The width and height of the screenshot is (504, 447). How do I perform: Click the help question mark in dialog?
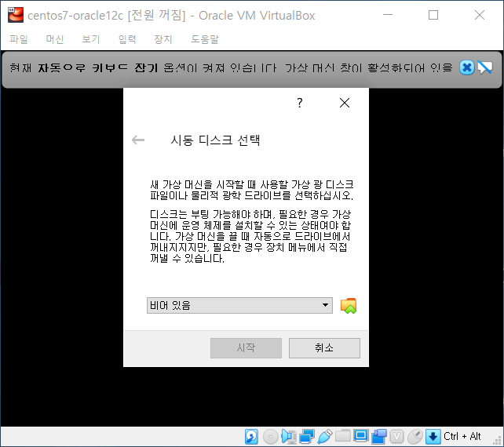(300, 103)
